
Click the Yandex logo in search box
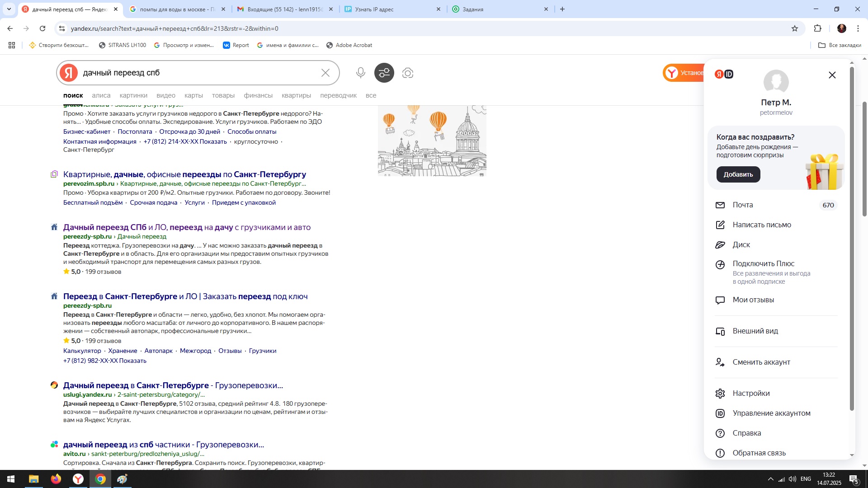(69, 73)
